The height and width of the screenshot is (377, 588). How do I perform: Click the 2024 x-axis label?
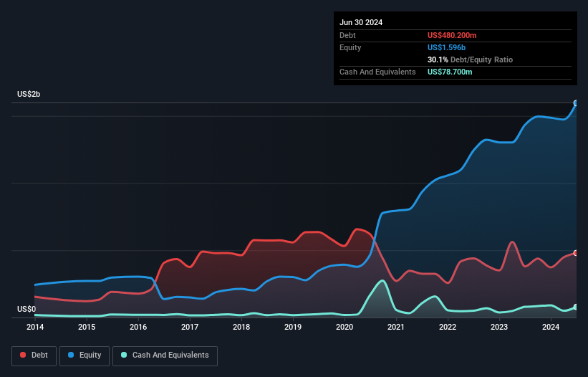point(551,327)
